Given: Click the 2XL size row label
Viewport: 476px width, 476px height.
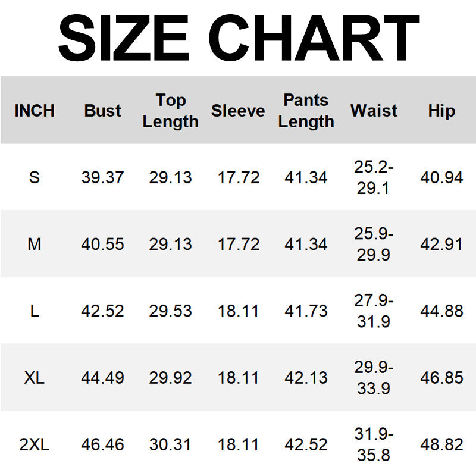Looking at the screenshot, I should (x=35, y=444).
